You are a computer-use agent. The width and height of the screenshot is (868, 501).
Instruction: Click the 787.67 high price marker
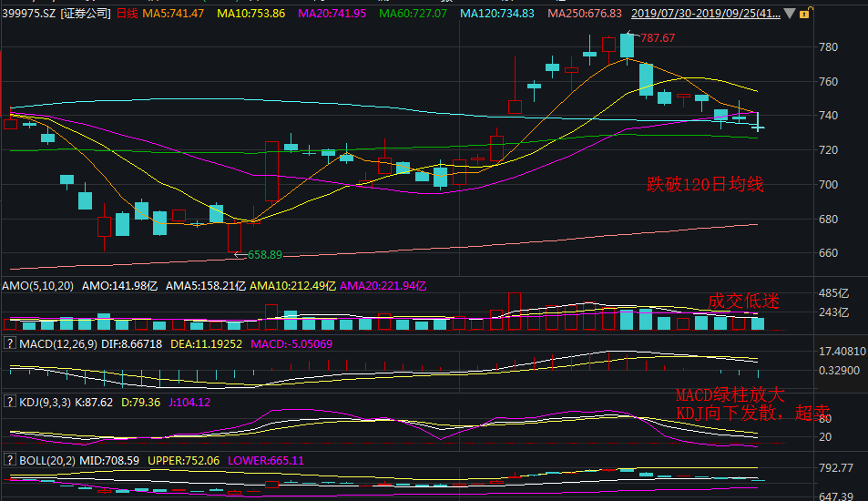click(x=658, y=38)
